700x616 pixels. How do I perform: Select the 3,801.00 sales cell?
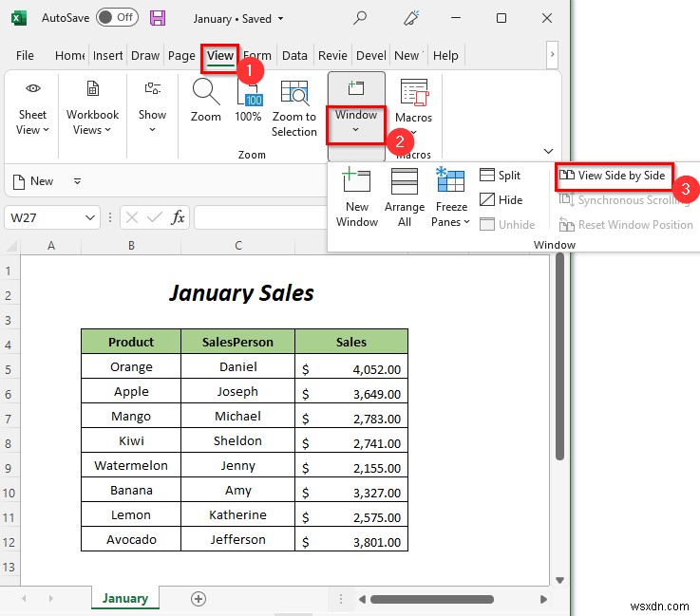(x=351, y=540)
